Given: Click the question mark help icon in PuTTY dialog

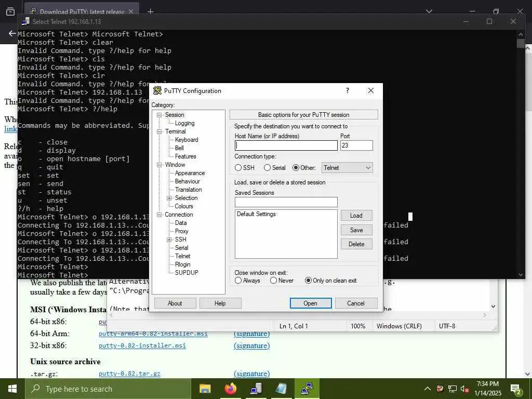Looking at the screenshot, I should point(348,90).
